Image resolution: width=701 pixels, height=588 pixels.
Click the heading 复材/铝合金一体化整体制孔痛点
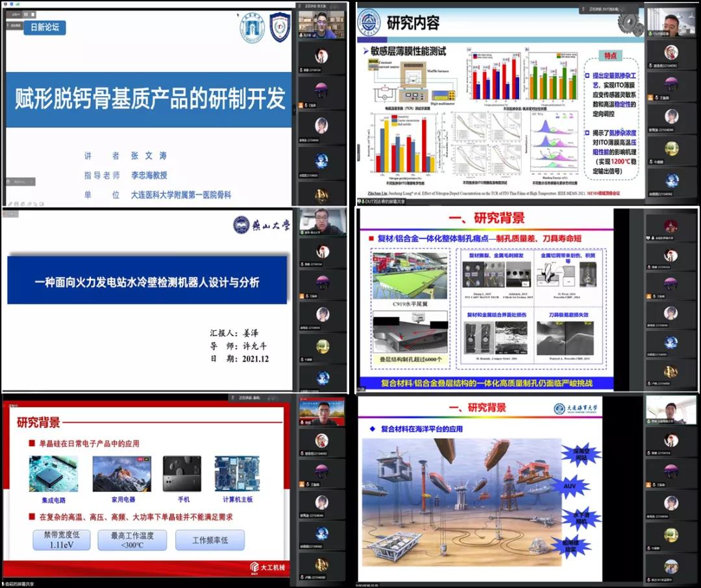(x=433, y=239)
